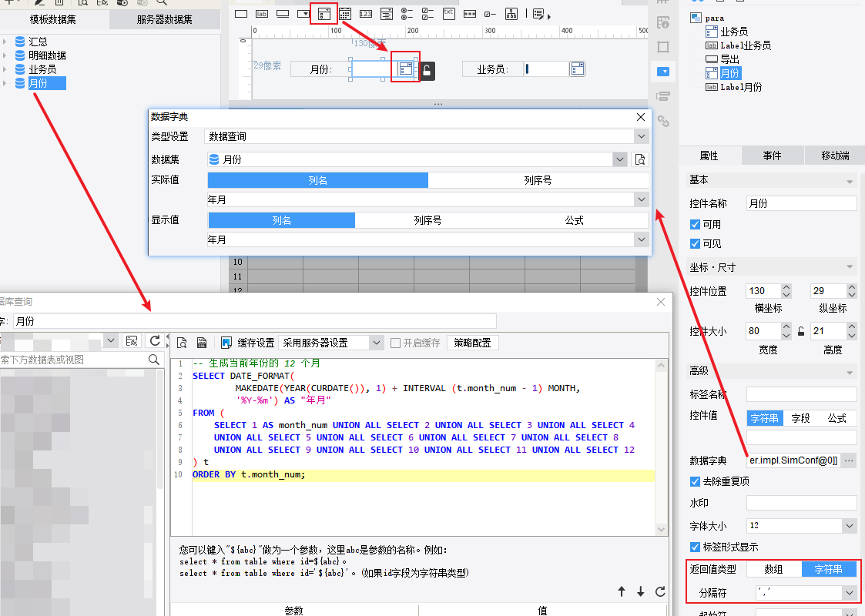Select the text area widget tool

pyautogui.click(x=449, y=13)
